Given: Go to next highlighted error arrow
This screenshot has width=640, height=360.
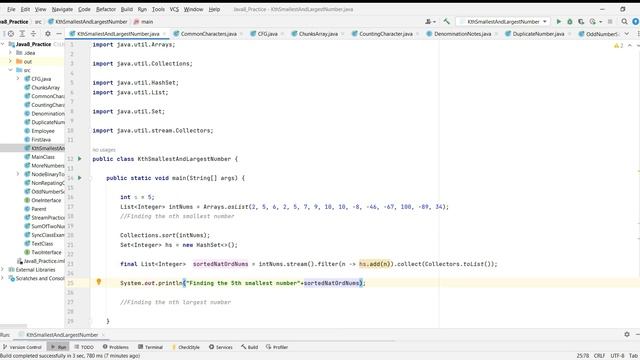Looking at the screenshot, I should pyautogui.click(x=637, y=45).
